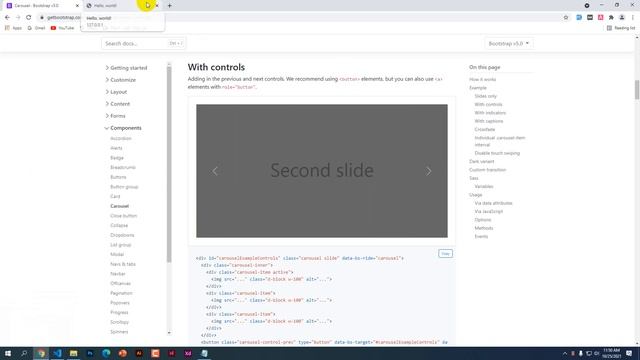Select Carousel in the sidebar
The height and width of the screenshot is (360, 640).
coord(120,206)
